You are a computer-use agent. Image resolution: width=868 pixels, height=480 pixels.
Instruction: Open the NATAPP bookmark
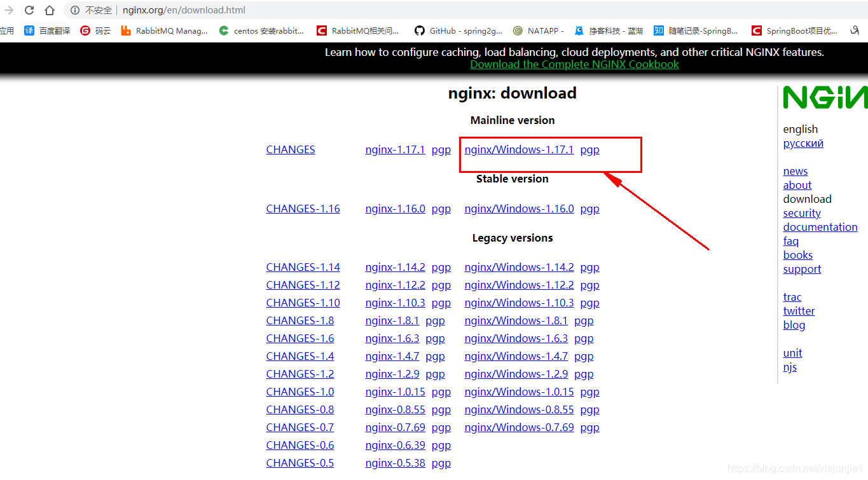pyautogui.click(x=539, y=31)
